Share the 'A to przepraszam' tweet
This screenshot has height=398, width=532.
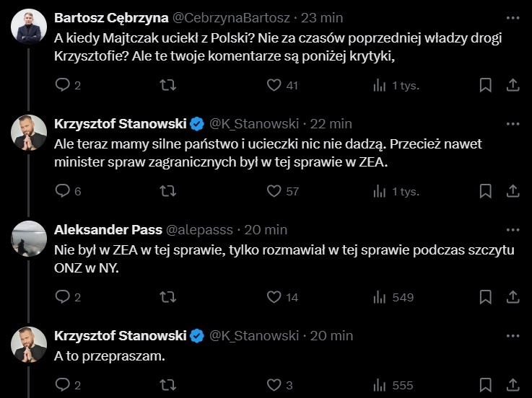coord(513,386)
